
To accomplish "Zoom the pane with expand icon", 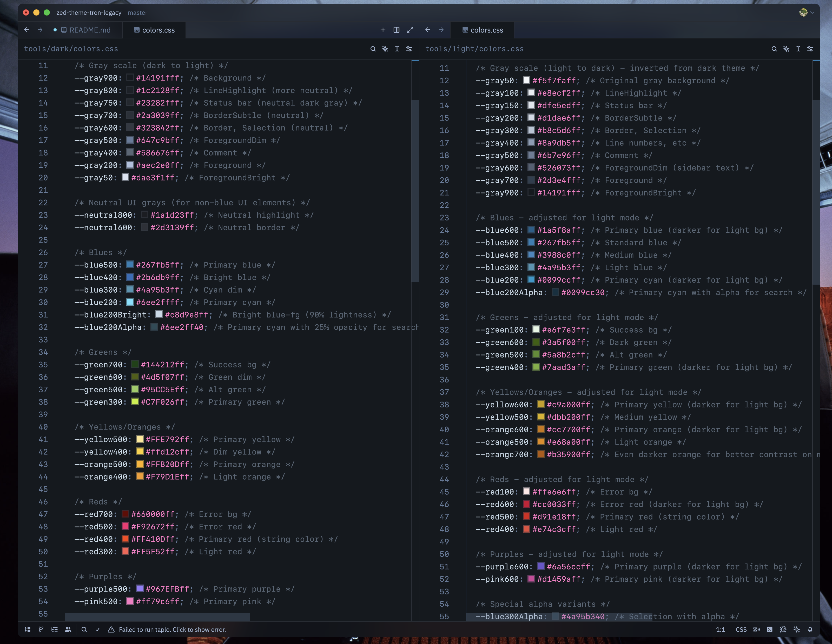I will coord(410,30).
